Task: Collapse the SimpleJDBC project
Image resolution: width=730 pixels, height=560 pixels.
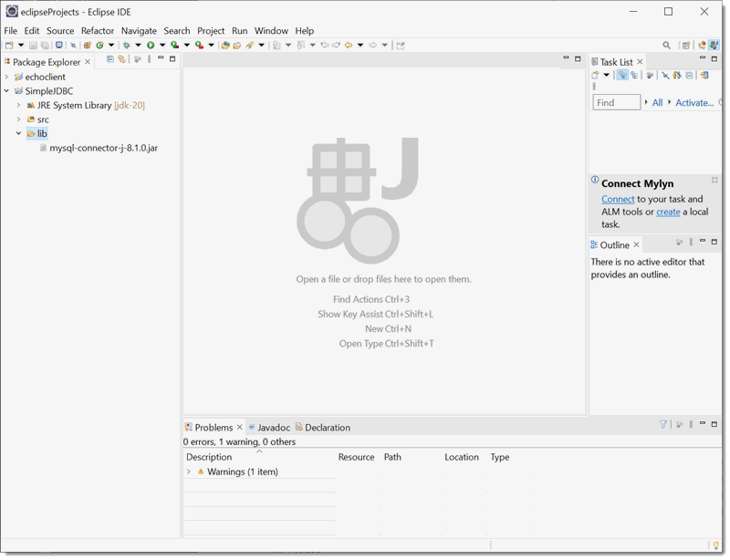Action: pyautogui.click(x=6, y=91)
